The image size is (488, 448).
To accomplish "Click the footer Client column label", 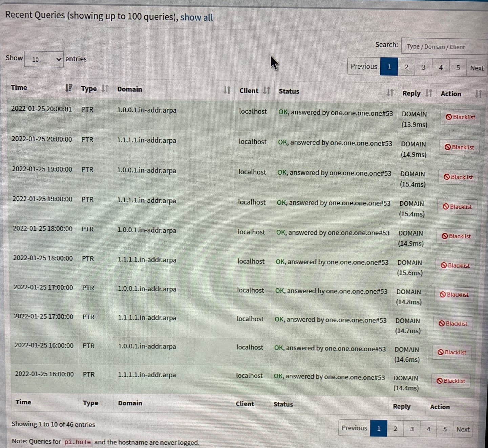I will [245, 404].
